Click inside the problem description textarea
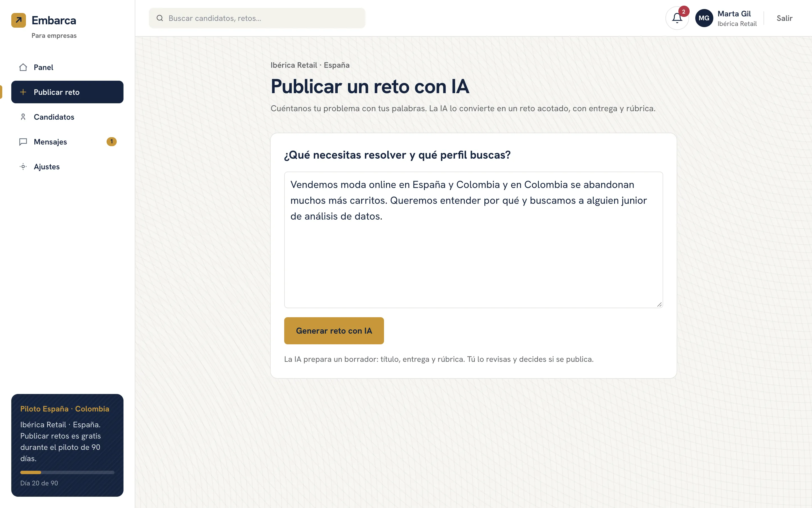Screen dimensions: 812x508 tap(473, 240)
